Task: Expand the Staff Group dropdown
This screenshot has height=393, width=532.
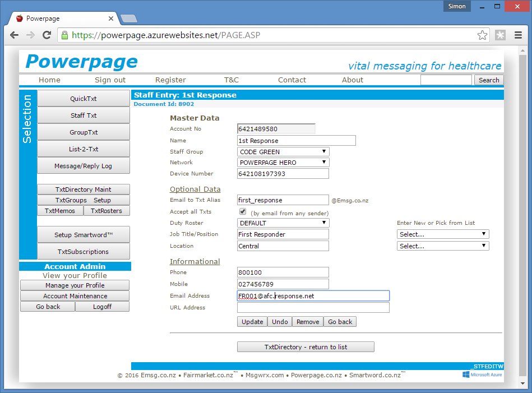Action: click(x=283, y=152)
